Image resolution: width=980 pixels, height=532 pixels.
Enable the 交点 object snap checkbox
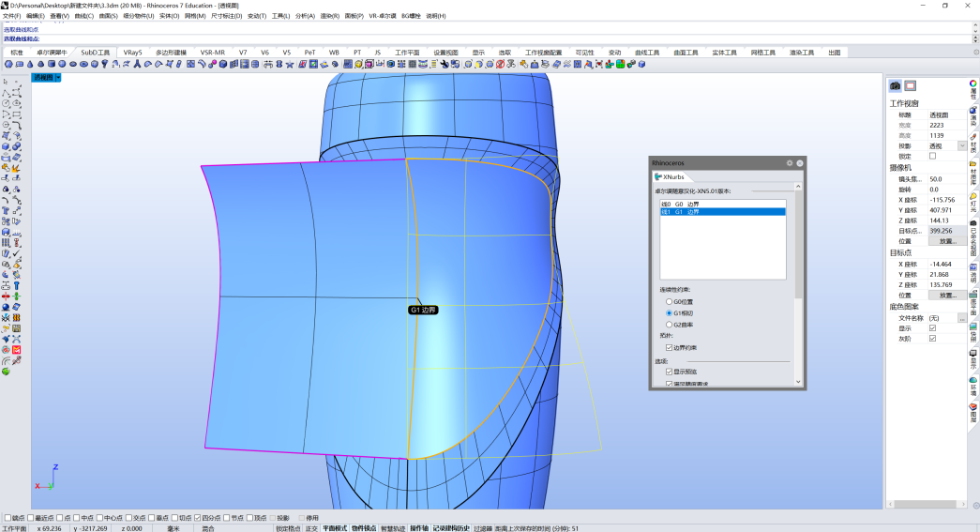pyautogui.click(x=128, y=518)
